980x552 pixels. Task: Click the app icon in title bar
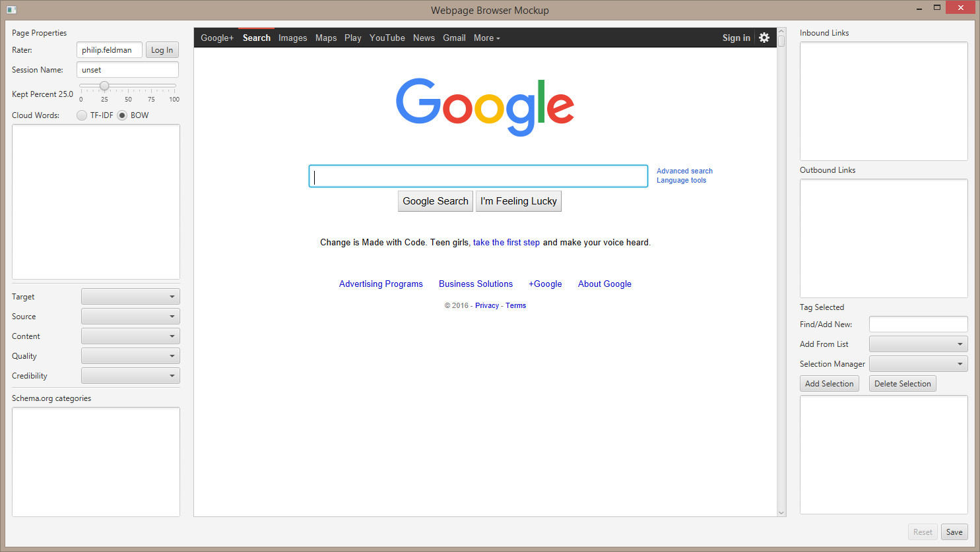tap(11, 10)
